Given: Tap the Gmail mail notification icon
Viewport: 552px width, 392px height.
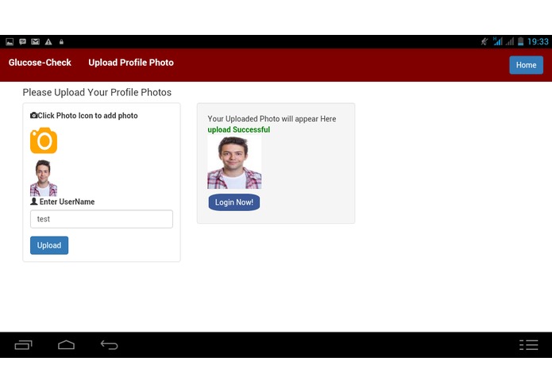Looking at the screenshot, I should (x=35, y=42).
